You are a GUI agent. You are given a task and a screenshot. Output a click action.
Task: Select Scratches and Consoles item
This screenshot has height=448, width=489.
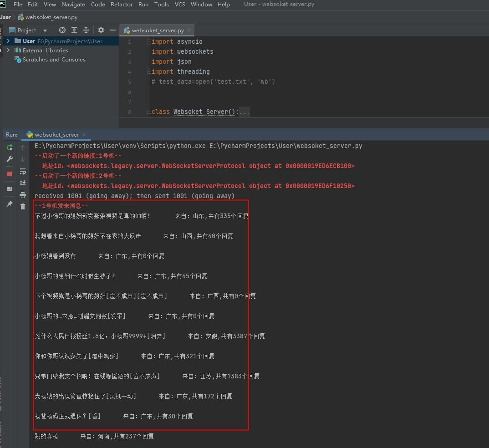coord(54,59)
